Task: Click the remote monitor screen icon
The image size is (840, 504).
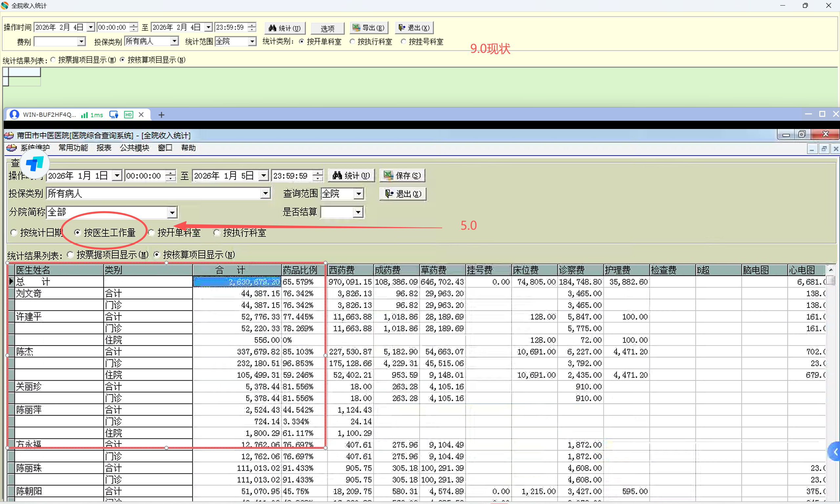Action: pos(114,115)
